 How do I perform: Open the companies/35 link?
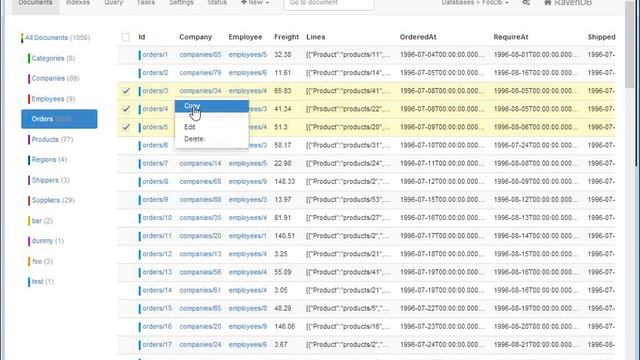[x=200, y=218]
